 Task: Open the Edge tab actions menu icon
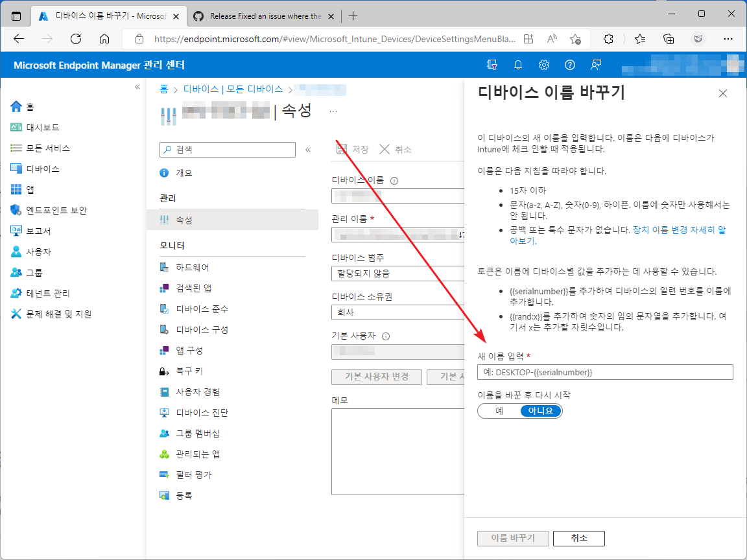coord(16,16)
